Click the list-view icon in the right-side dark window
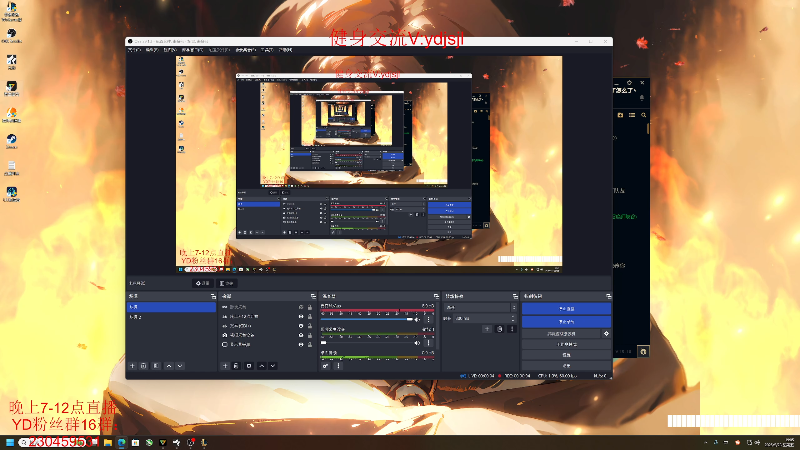 632,115
